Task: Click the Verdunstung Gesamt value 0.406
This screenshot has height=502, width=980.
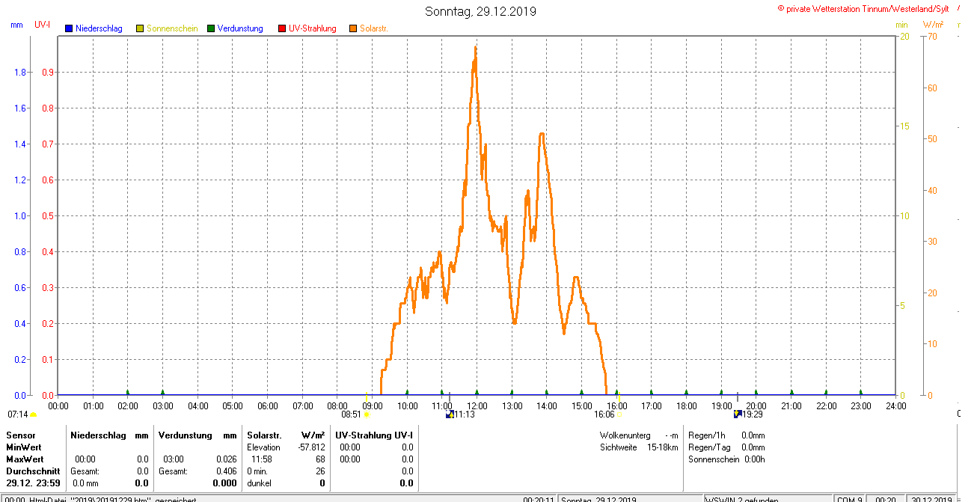Action: pos(227,471)
